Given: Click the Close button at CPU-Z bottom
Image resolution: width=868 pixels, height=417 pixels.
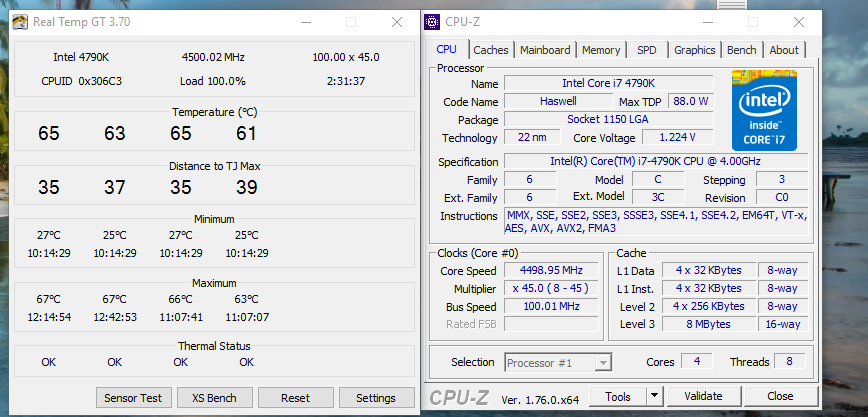Looking at the screenshot, I should (x=780, y=396).
